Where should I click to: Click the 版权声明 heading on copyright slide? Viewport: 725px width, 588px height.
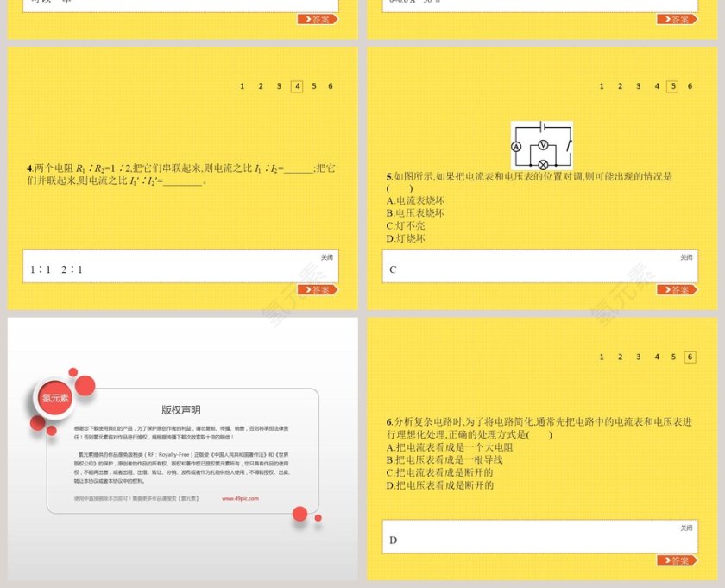coord(180,409)
